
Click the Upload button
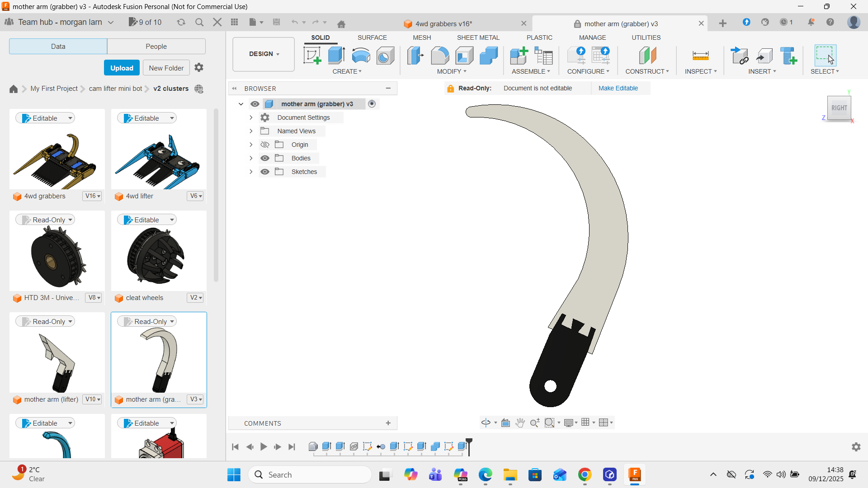[122, 68]
